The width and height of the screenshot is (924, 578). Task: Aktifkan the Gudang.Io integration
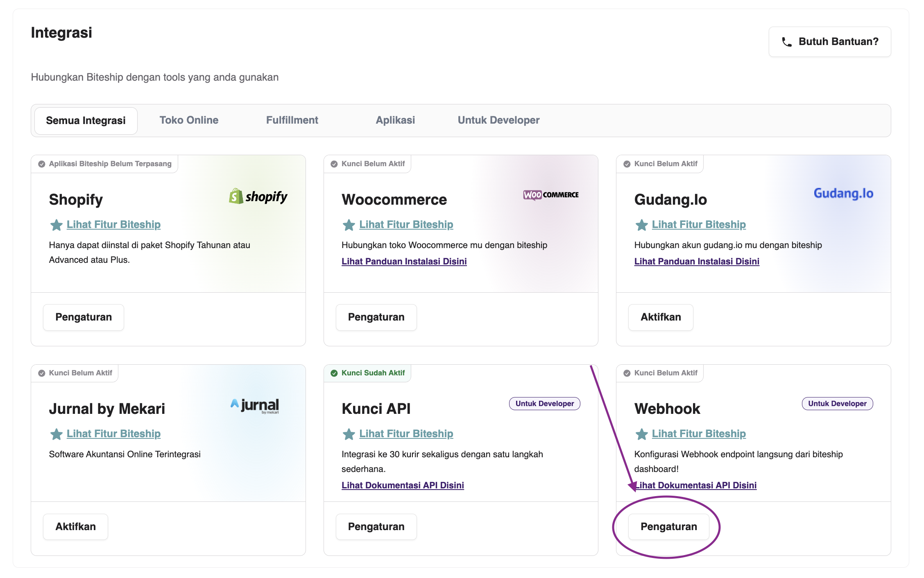click(660, 317)
